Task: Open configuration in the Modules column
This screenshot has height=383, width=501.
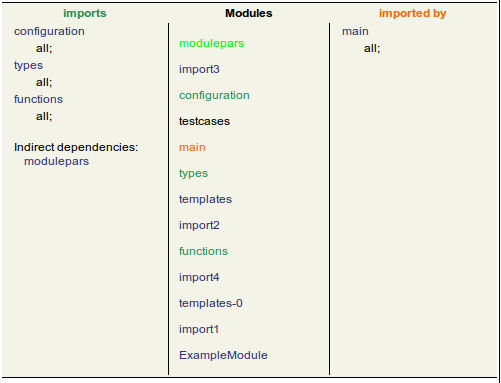Action: (x=214, y=95)
